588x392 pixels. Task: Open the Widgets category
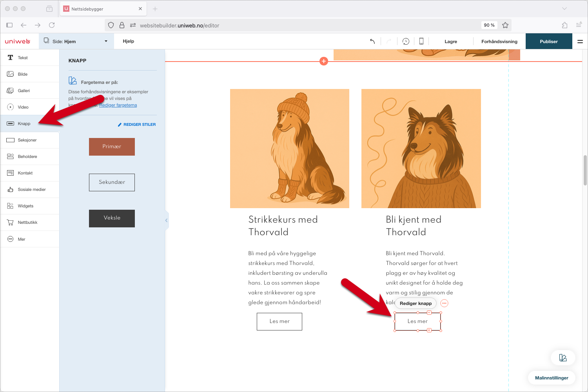(x=30, y=206)
